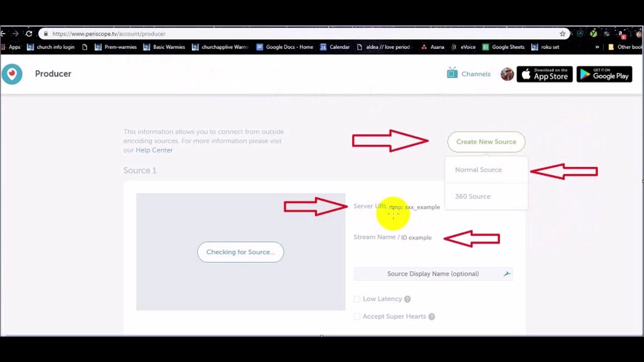Go forward in browser history

(16, 34)
